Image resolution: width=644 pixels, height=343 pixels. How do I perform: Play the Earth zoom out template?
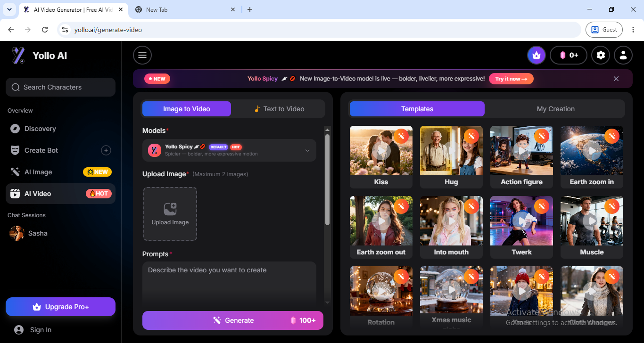coord(381,221)
